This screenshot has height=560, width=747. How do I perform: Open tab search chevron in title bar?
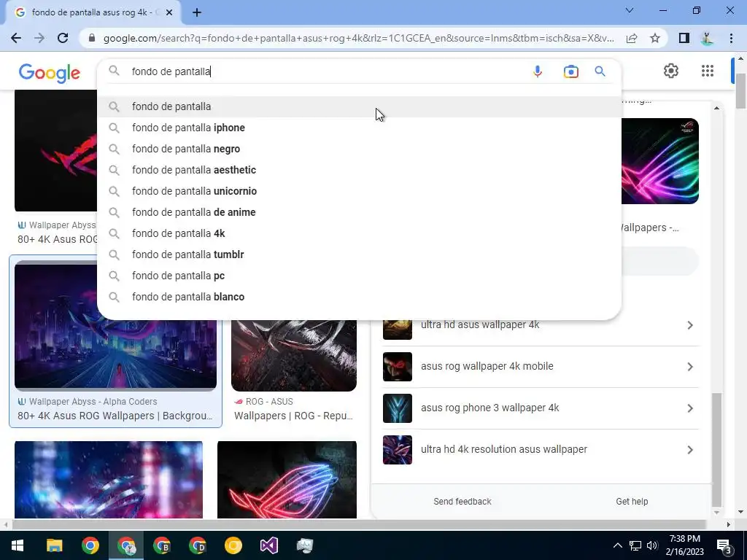630,10
